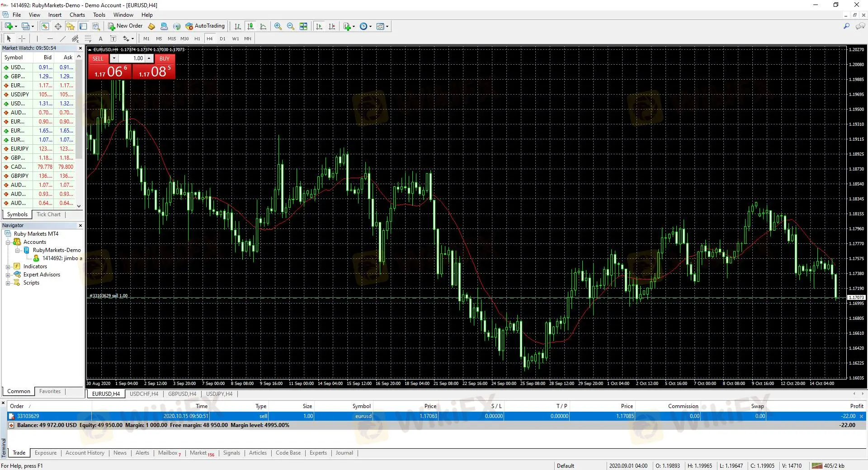Pick the Draw Trendline tool
This screenshot has width=868, height=470.
(x=63, y=39)
